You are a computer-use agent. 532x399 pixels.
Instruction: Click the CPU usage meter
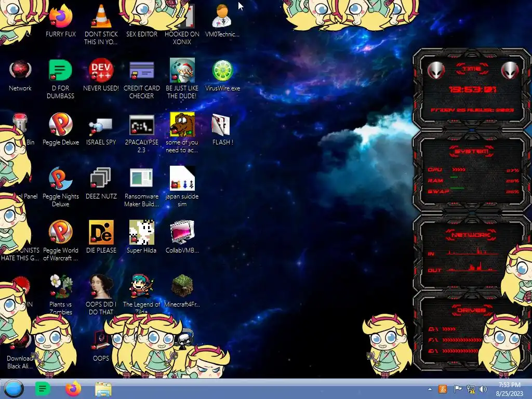[x=474, y=170]
